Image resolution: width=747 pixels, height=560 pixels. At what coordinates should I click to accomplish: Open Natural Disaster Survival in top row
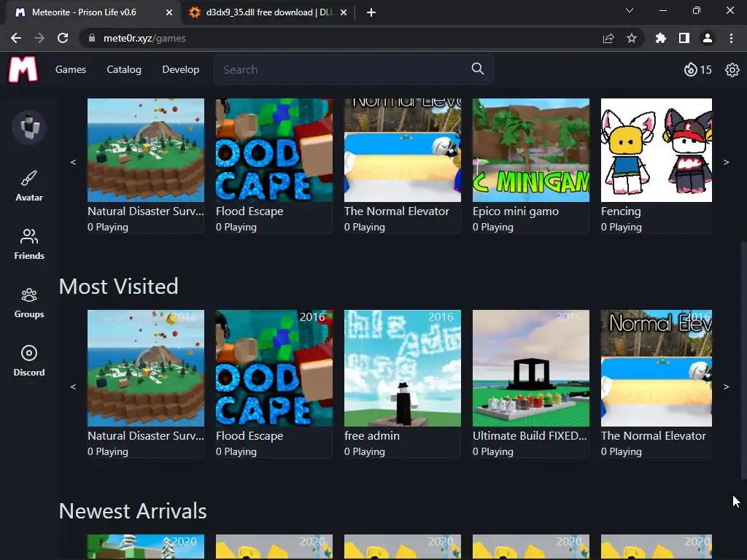click(x=146, y=150)
